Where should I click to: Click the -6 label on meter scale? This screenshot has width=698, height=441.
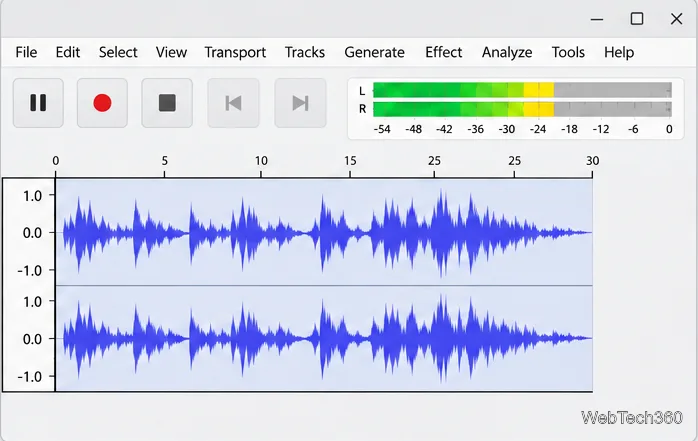[633, 129]
